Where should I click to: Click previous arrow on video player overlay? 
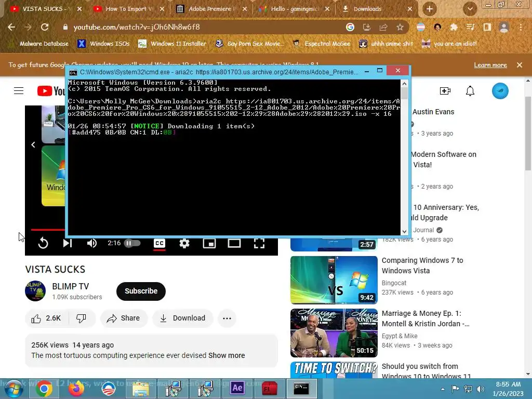[33, 144]
